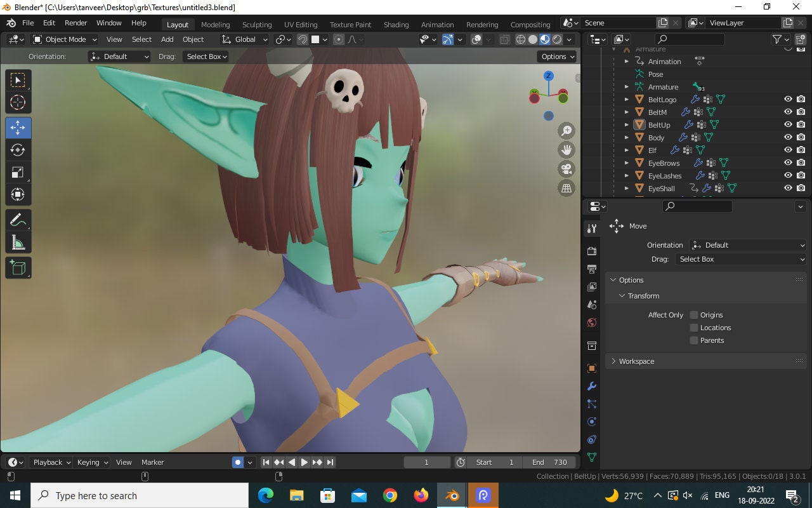
Task: Hide Body object in viewport
Action: pos(788,137)
